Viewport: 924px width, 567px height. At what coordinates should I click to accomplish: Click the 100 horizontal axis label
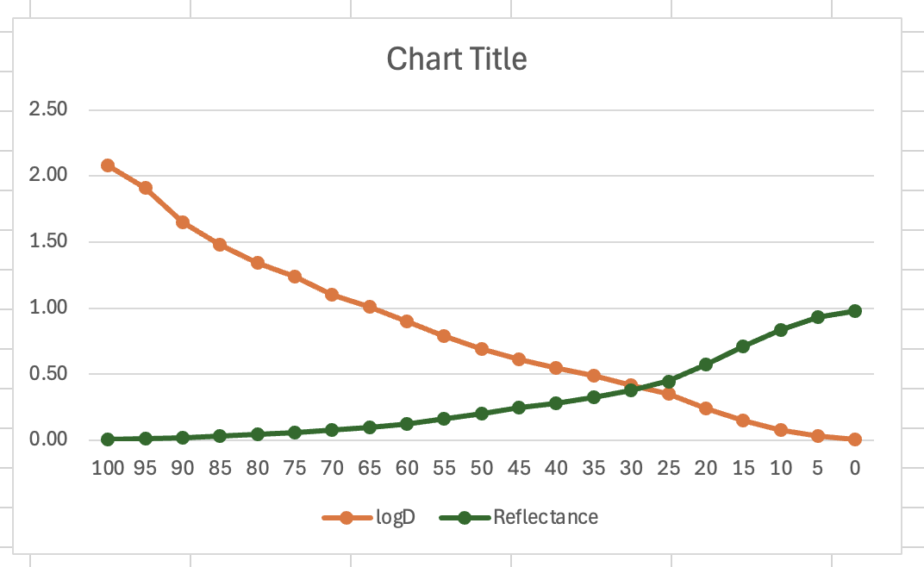108,468
